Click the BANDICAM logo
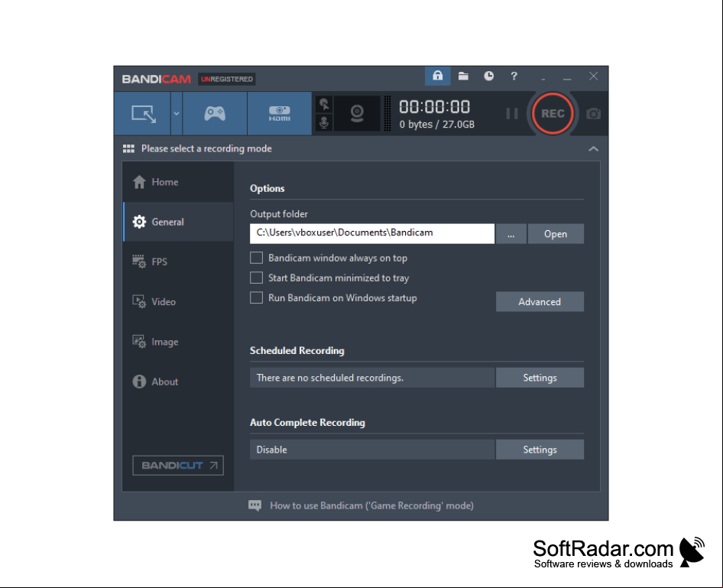723x588 pixels. point(157,80)
